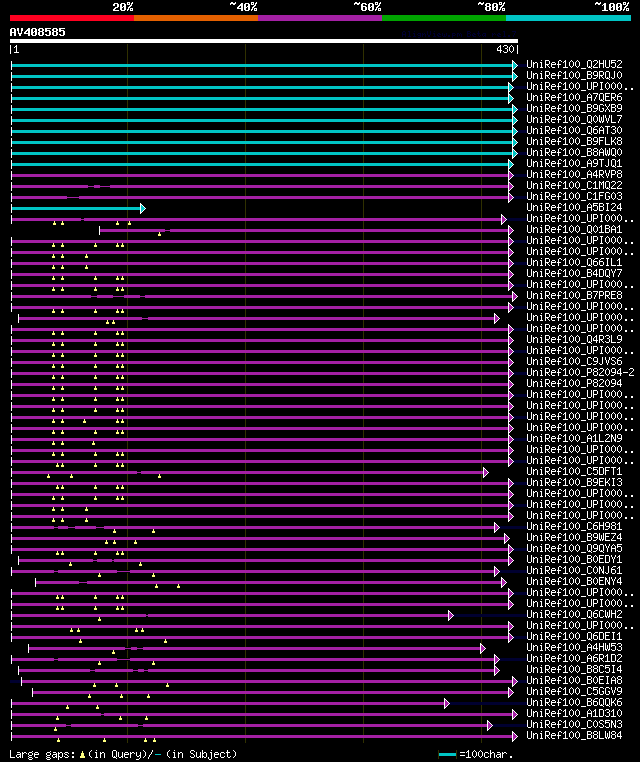Select the UniRef100_P82094-2 label

coord(580,373)
